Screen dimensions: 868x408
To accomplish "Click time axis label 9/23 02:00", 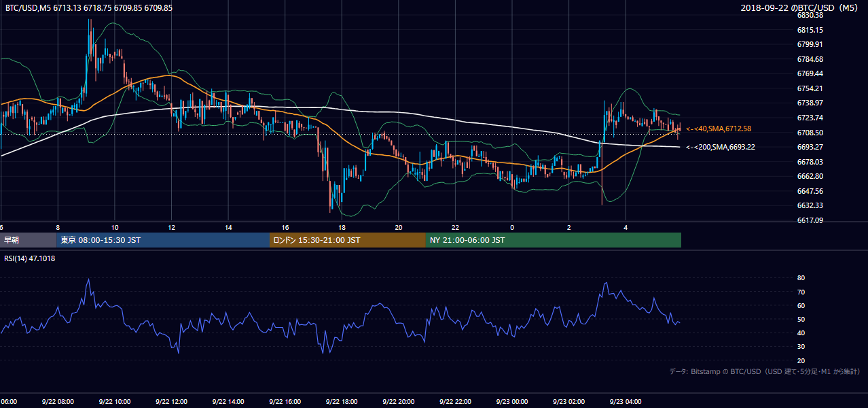I will point(568,402).
